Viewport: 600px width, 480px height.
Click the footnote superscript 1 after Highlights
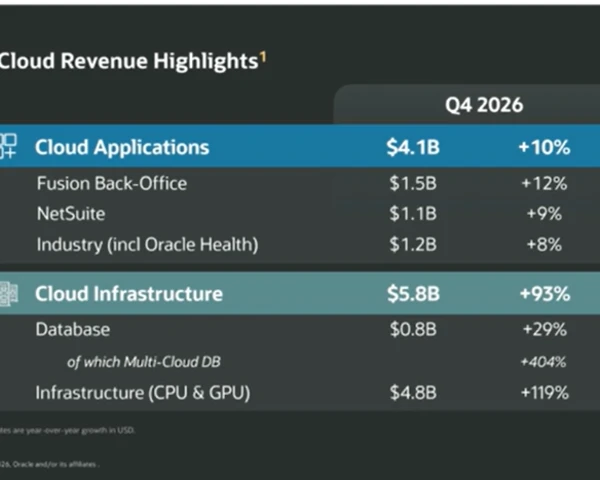point(263,58)
